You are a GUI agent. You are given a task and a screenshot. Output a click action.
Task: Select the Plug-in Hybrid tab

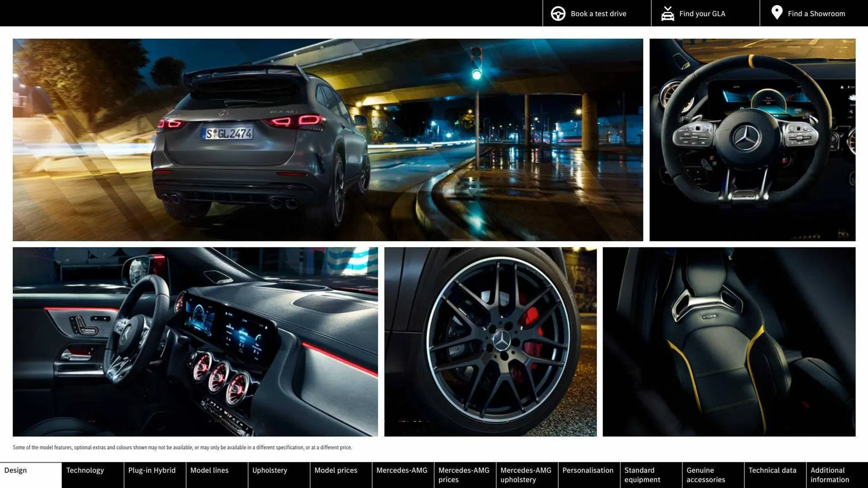coord(151,470)
